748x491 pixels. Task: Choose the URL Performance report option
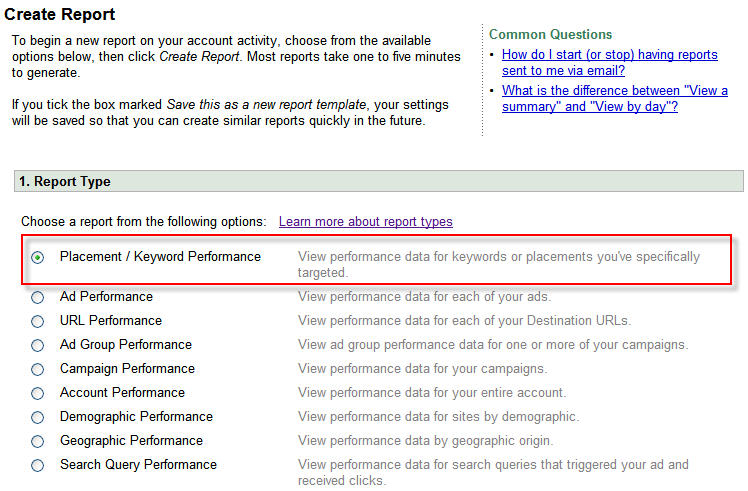pos(38,321)
